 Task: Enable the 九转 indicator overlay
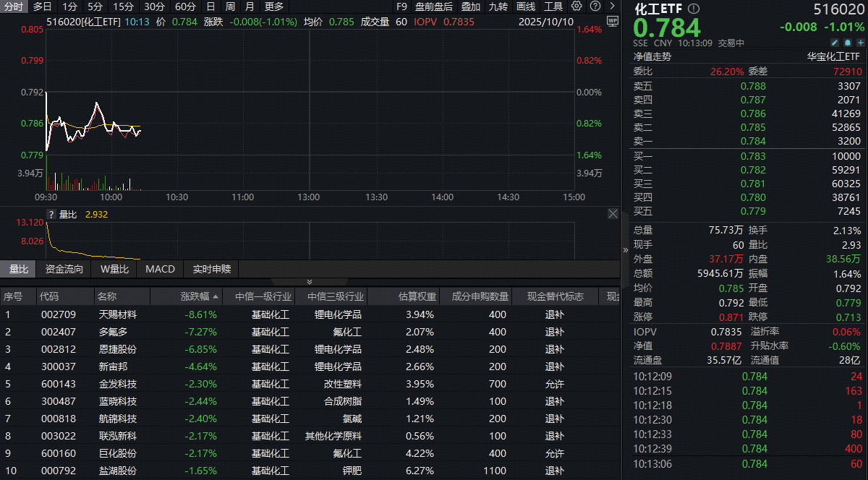pos(499,7)
